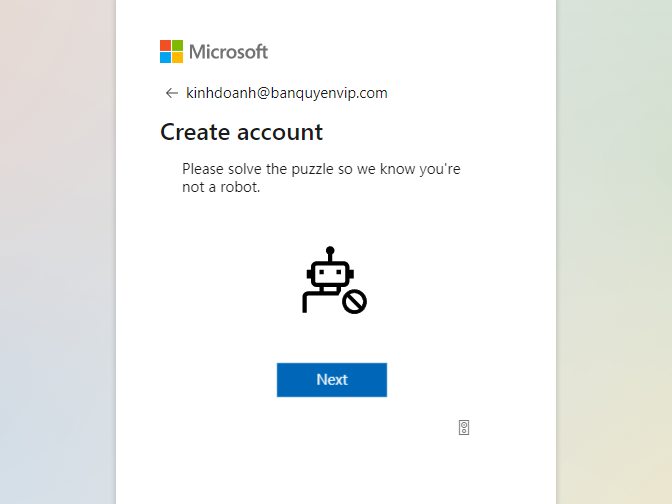Click the red square of the logo
The height and width of the screenshot is (504, 672).
pos(165,45)
